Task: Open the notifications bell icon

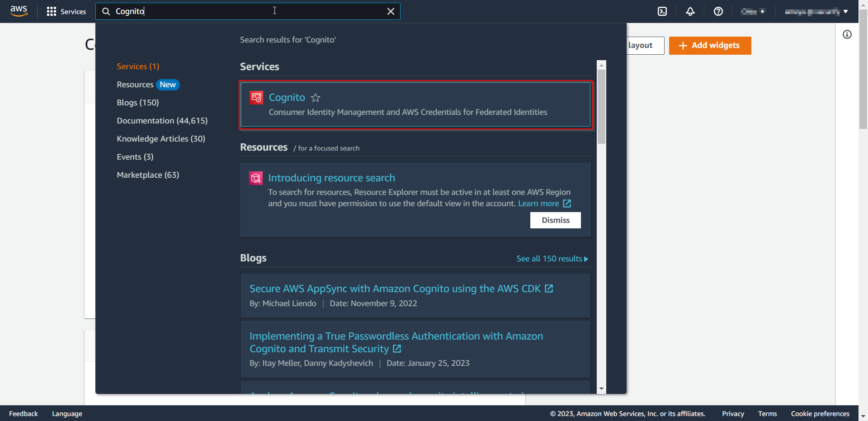Action: point(690,11)
